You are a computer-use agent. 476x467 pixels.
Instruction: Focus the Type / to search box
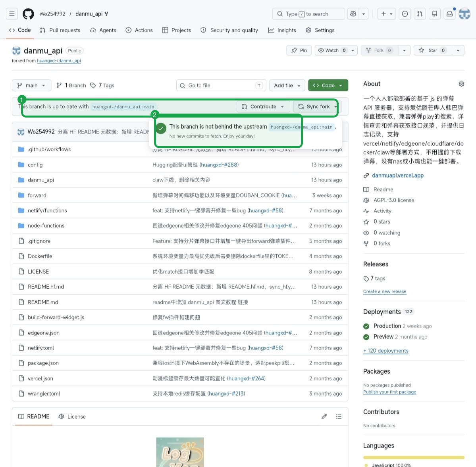[308, 14]
